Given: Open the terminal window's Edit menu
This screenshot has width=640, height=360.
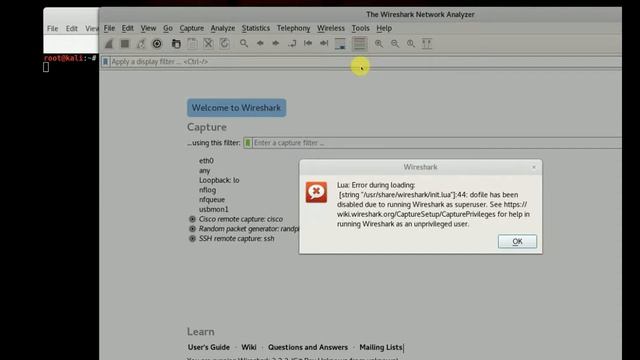Looking at the screenshot, I should [x=71, y=29].
